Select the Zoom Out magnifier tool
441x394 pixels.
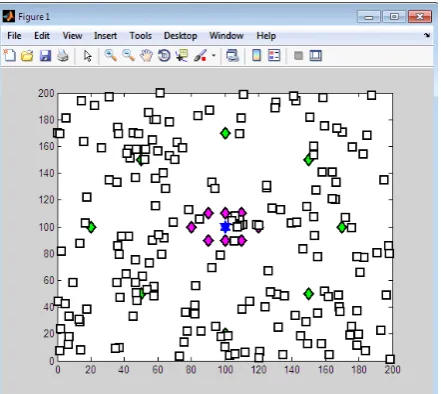pyautogui.click(x=128, y=55)
